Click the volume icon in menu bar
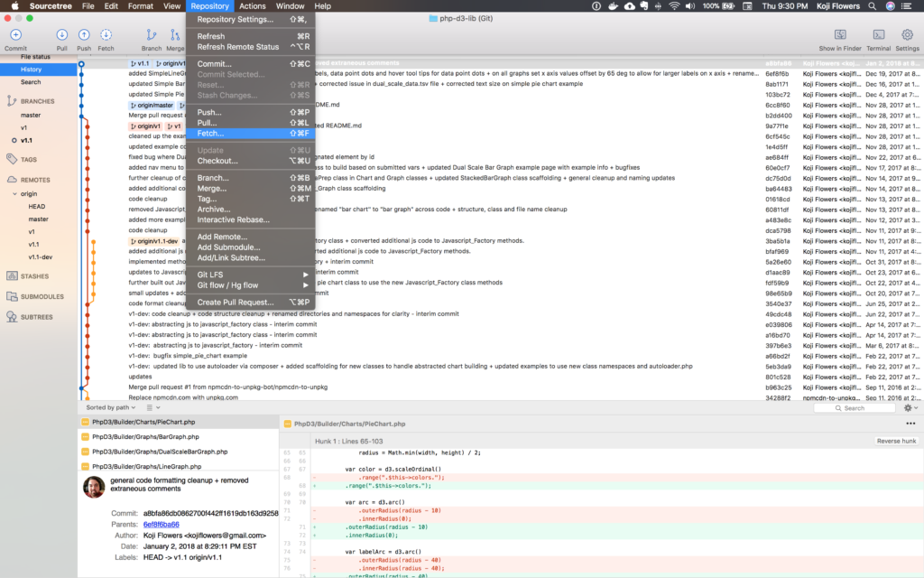Screen dimensions: 924x578 point(690,6)
